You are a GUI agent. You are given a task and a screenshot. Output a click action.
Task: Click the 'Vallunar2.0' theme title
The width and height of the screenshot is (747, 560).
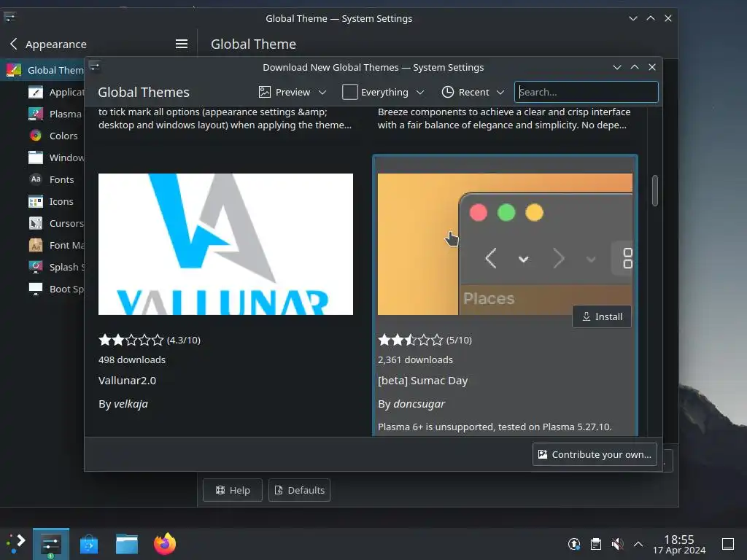(x=127, y=381)
